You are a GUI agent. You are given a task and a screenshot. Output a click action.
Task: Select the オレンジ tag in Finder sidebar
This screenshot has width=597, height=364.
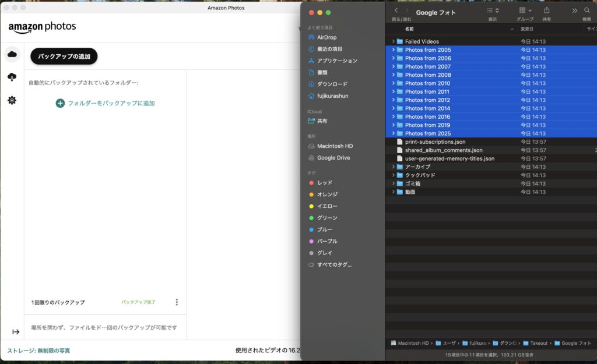[328, 195]
